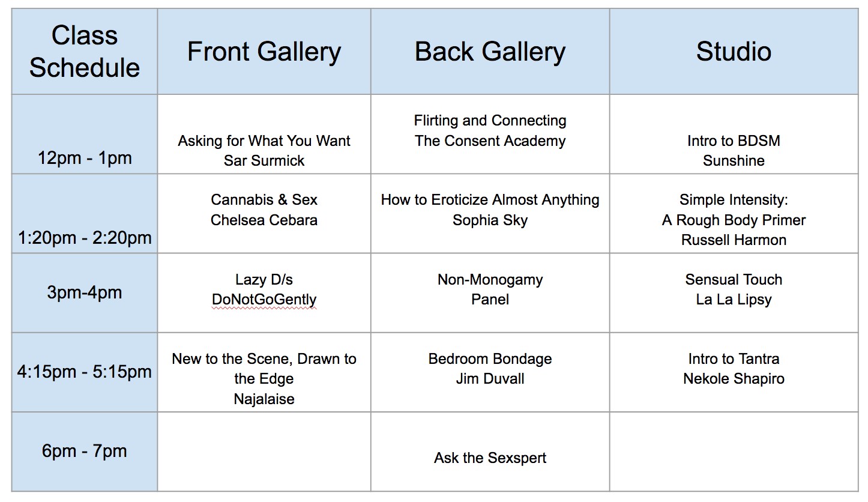
Task: Click the Ask the Sexspert cell
Action: 490,458
